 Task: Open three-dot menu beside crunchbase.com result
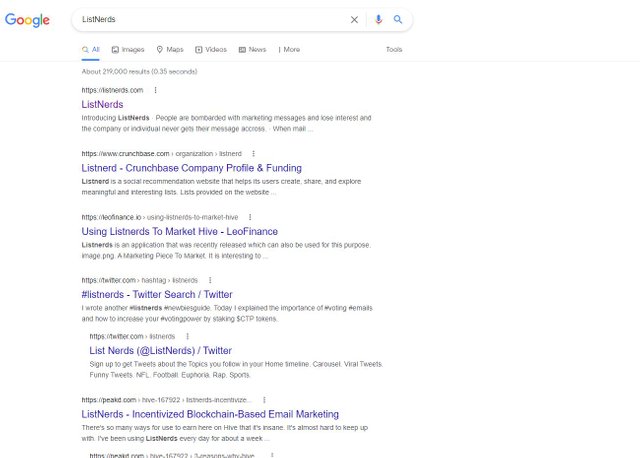click(x=253, y=153)
